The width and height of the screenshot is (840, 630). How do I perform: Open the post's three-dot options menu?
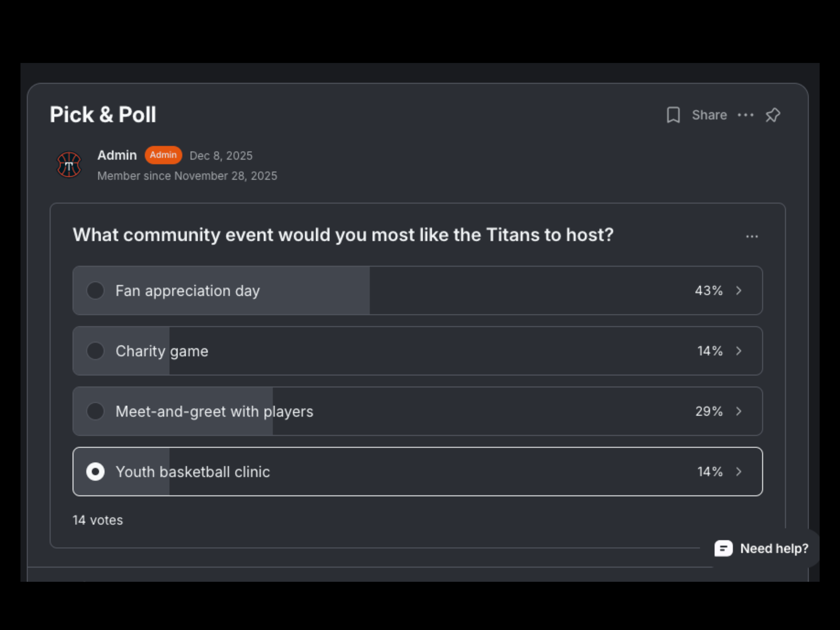745,115
